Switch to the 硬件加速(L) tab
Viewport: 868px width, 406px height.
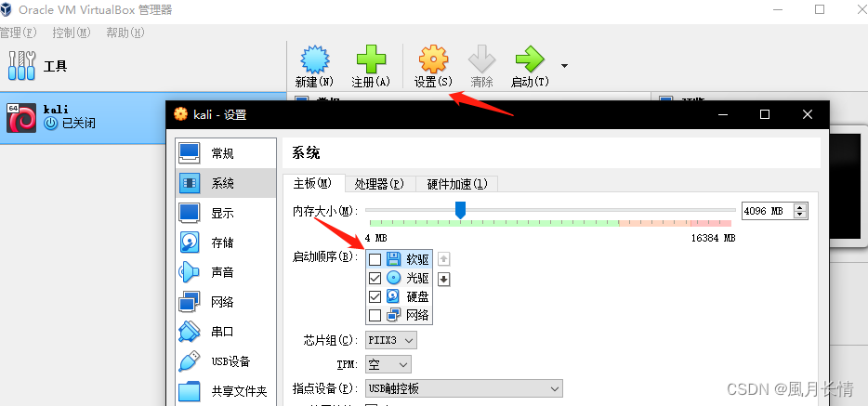(456, 184)
